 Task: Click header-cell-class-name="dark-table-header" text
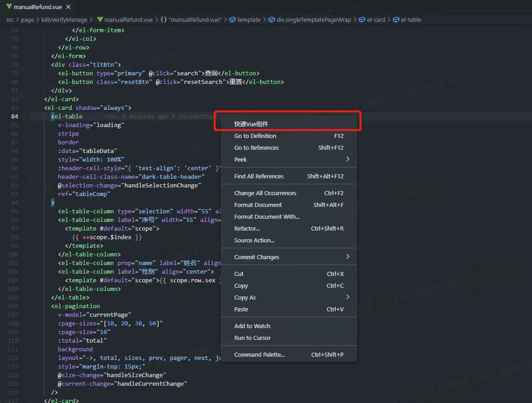coord(131,177)
